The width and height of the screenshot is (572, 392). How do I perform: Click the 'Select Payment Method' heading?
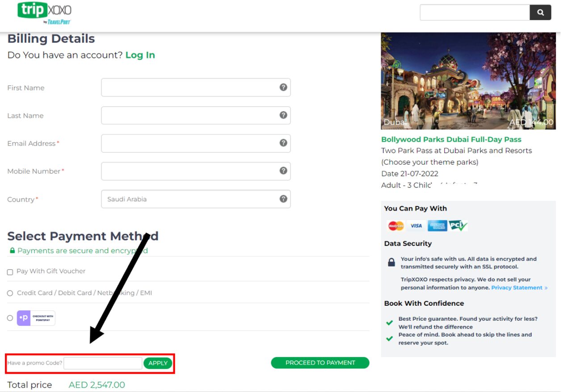coord(83,236)
